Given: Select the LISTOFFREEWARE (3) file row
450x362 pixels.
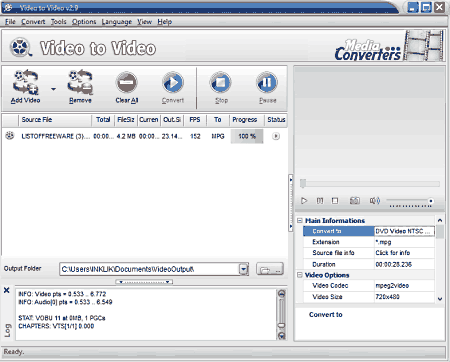Looking at the screenshot, I should click(x=144, y=136).
